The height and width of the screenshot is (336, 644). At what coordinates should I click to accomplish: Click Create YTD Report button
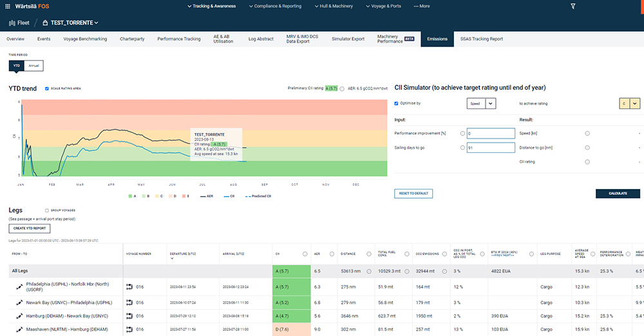click(x=30, y=228)
